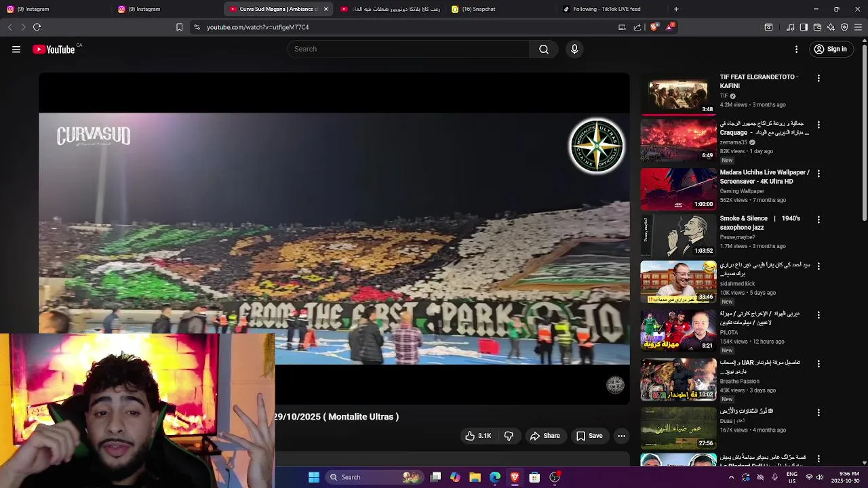The width and height of the screenshot is (868, 488).
Task: Open Brave VPN shield icon
Action: point(844,27)
